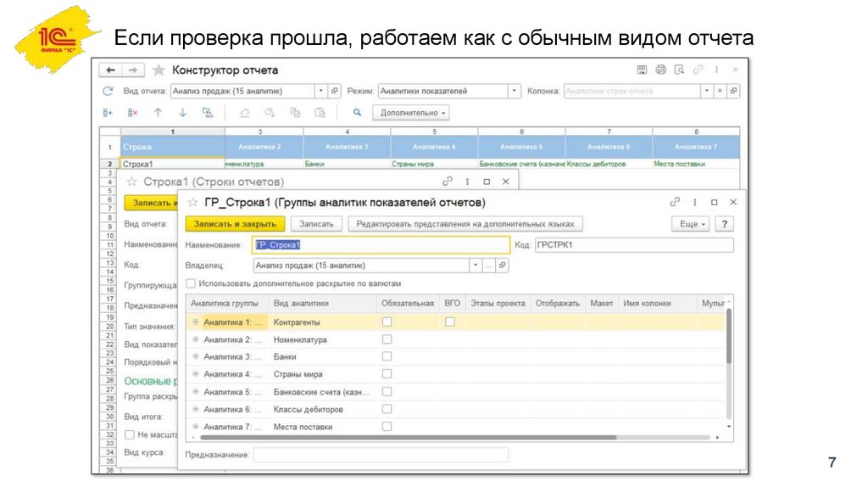Image resolution: width=868 pixels, height=487 pixels.
Task: Enable Использовать дополнительное раскрытие по валютам checkbox
Action: pos(191,283)
